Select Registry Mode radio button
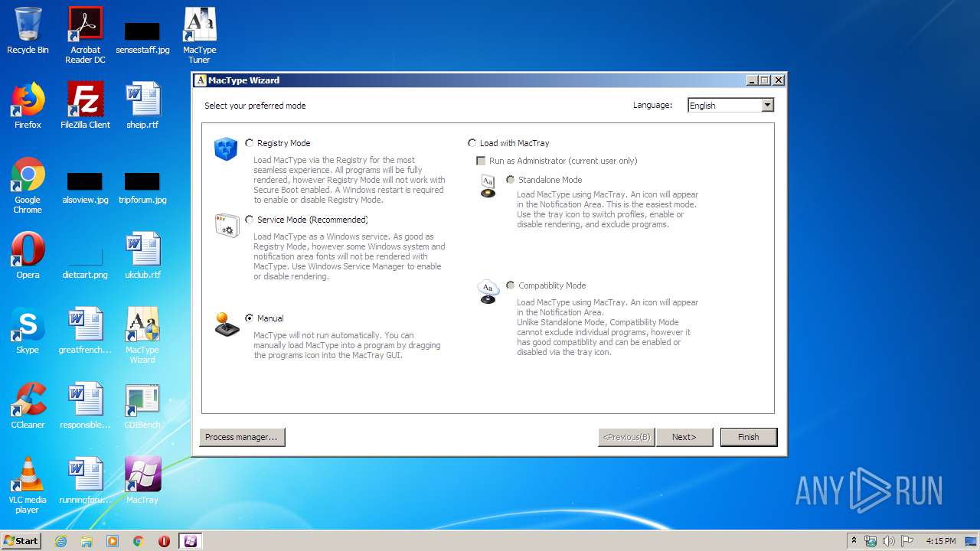Viewport: 980px width, 551px height. coord(250,143)
